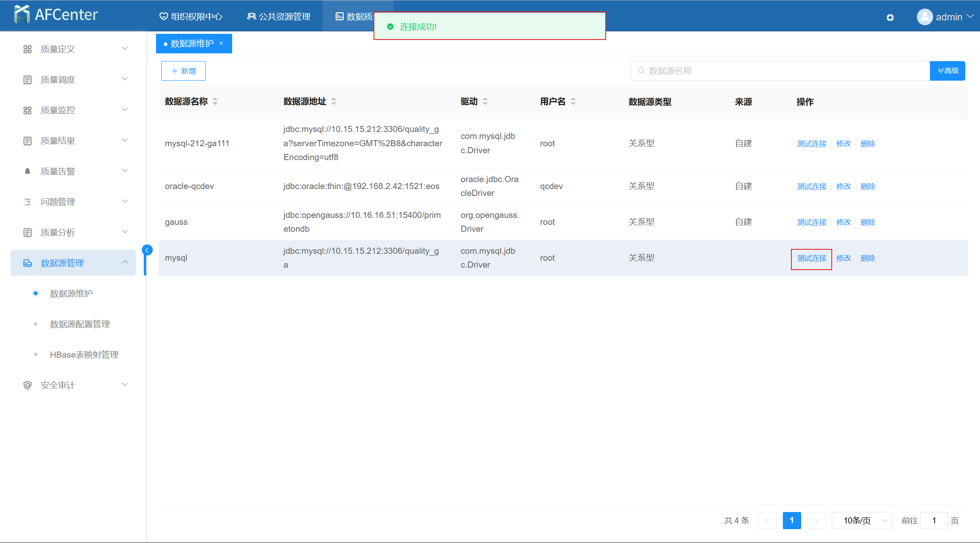Toggle sort on 用户名 column
Viewport: 980px width, 543px height.
[573, 101]
